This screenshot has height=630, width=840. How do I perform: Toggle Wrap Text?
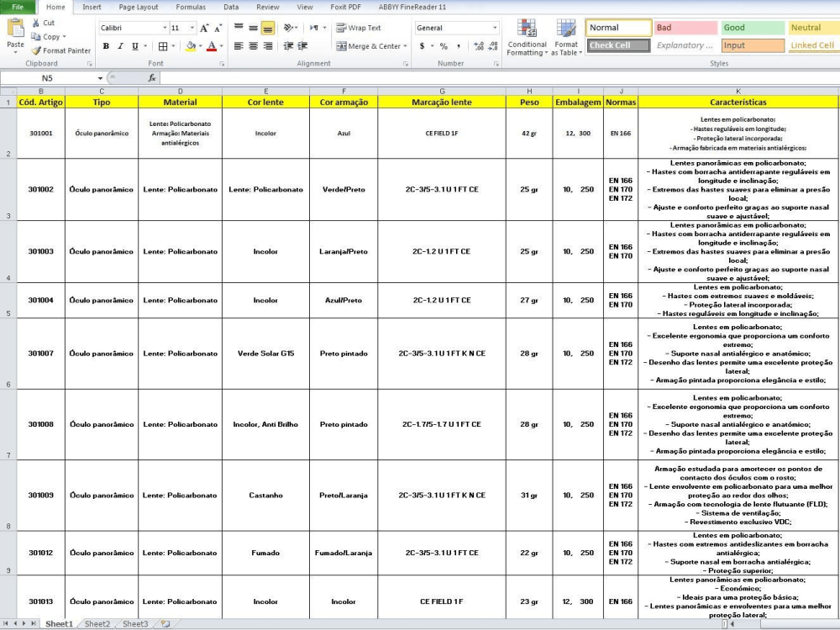pyautogui.click(x=359, y=28)
